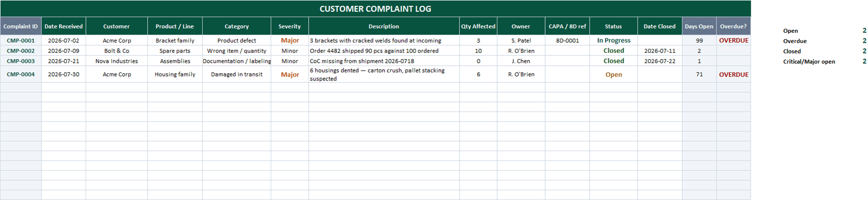Select the Product defect category cell
The image size is (868, 200).
[237, 41]
